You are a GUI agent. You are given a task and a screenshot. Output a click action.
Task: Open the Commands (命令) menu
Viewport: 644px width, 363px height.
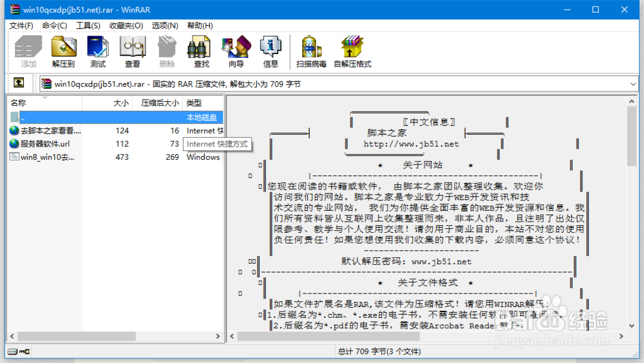pos(54,26)
